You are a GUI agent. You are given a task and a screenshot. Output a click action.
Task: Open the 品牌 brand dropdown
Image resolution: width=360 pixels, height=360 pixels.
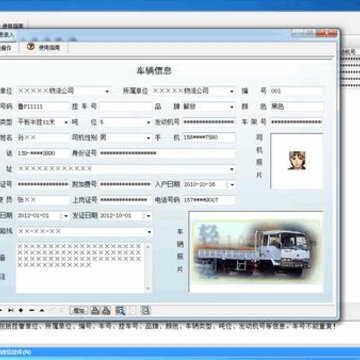pos(231,107)
